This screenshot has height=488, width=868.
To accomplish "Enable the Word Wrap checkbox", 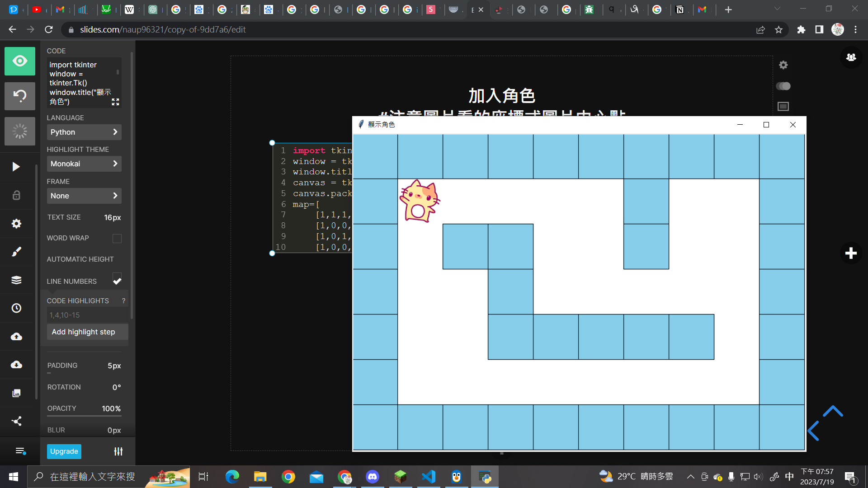I will pyautogui.click(x=117, y=238).
